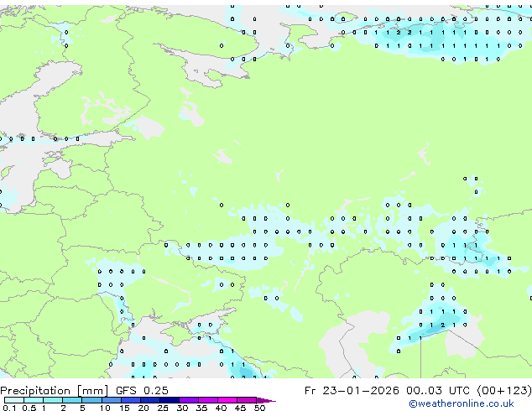The width and height of the screenshot is (532, 411).
Task: Select the legend scale value "50"
Action: click(x=259, y=408)
